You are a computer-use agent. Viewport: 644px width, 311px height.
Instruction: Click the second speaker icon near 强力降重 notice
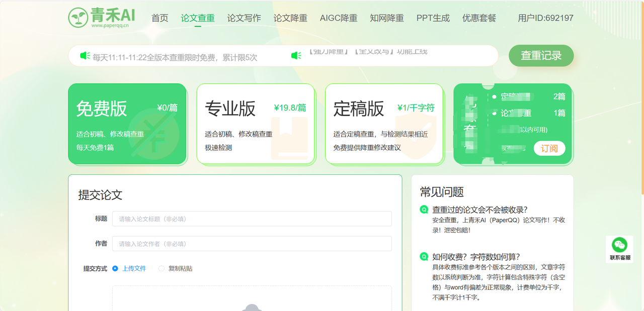(296, 56)
